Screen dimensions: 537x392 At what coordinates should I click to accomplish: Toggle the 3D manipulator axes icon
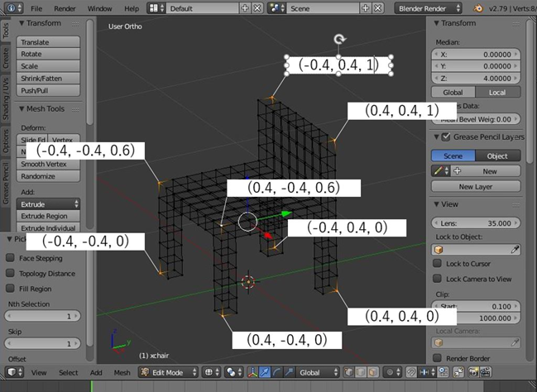[252, 372]
